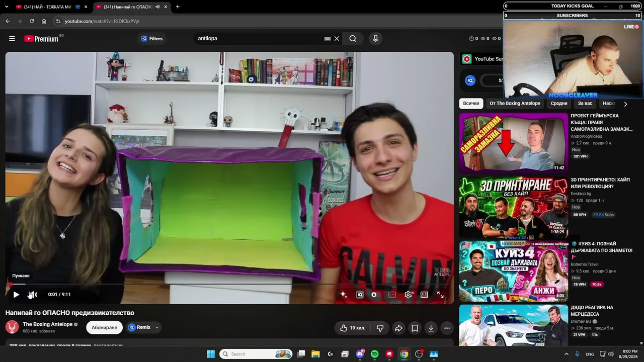Open the Windows Start menu
The width and height of the screenshot is (644, 362).
click(210, 354)
